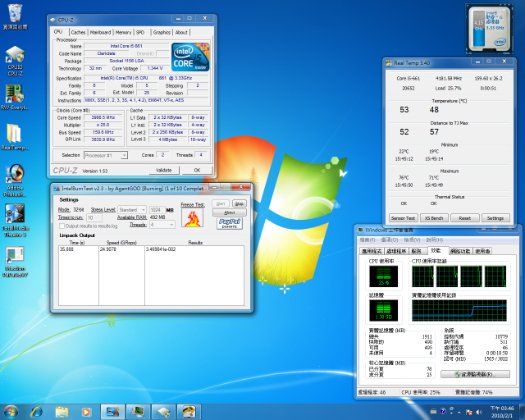Click the Windows Start orb
Viewport: 525px width, 420px height.
(x=11, y=412)
